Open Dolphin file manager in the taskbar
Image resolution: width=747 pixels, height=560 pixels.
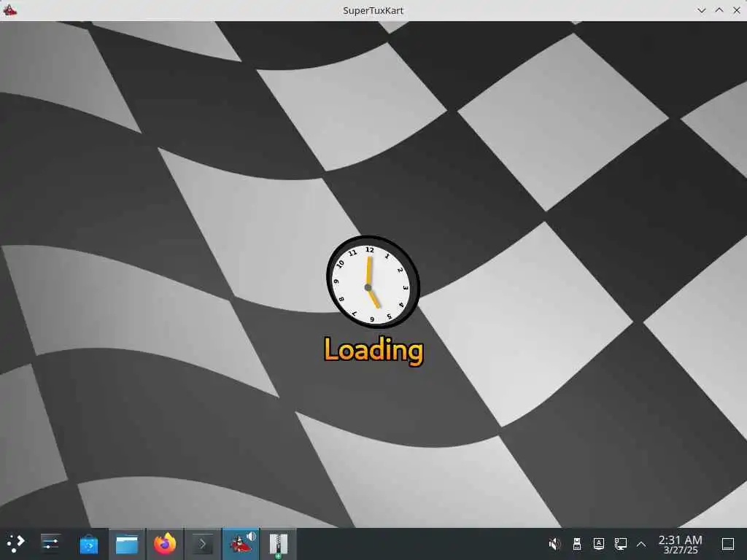click(x=127, y=544)
